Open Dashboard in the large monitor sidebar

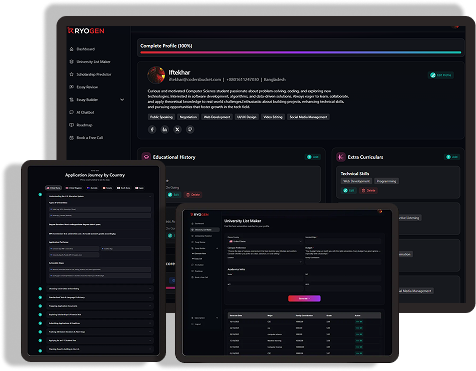(86, 49)
